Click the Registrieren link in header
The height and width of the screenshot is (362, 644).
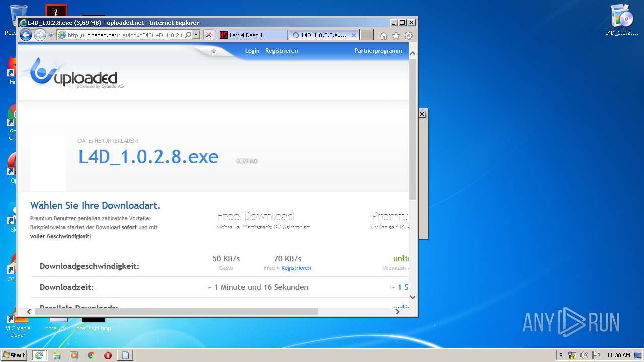click(x=281, y=51)
